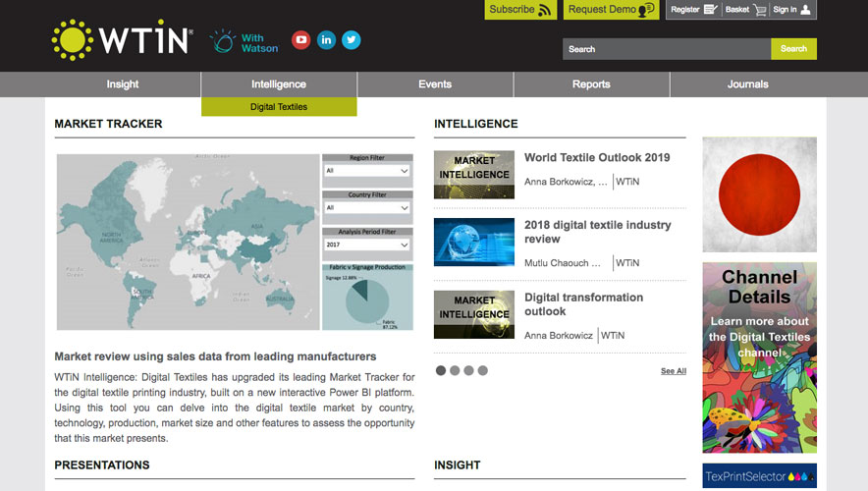This screenshot has height=491, width=868.
Task: Select second carousel page dot
Action: coord(455,370)
